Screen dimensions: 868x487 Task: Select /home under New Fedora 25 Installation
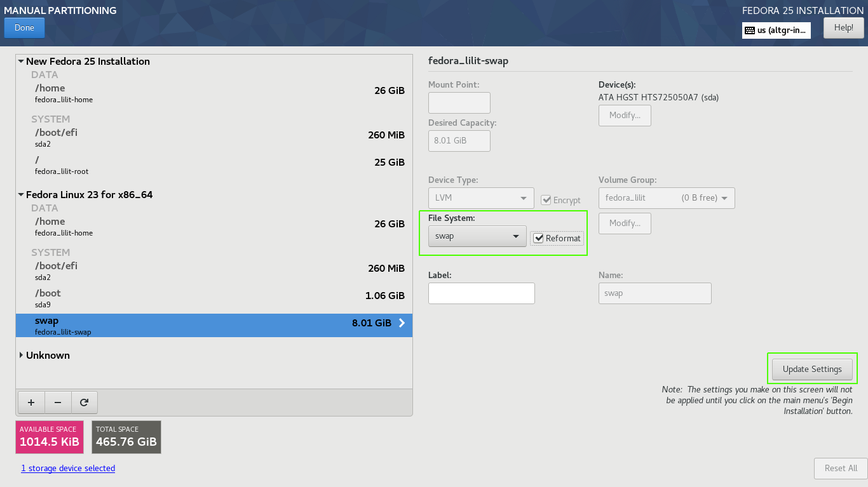tap(214, 93)
